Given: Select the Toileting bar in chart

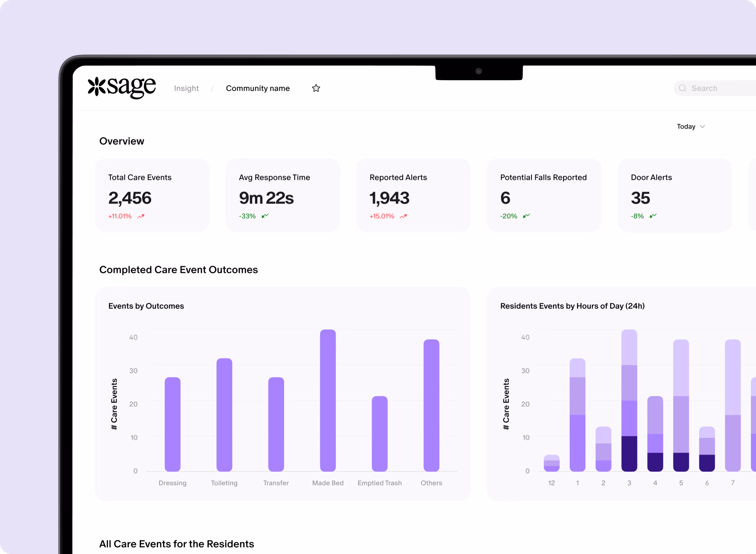Looking at the screenshot, I should [x=224, y=415].
